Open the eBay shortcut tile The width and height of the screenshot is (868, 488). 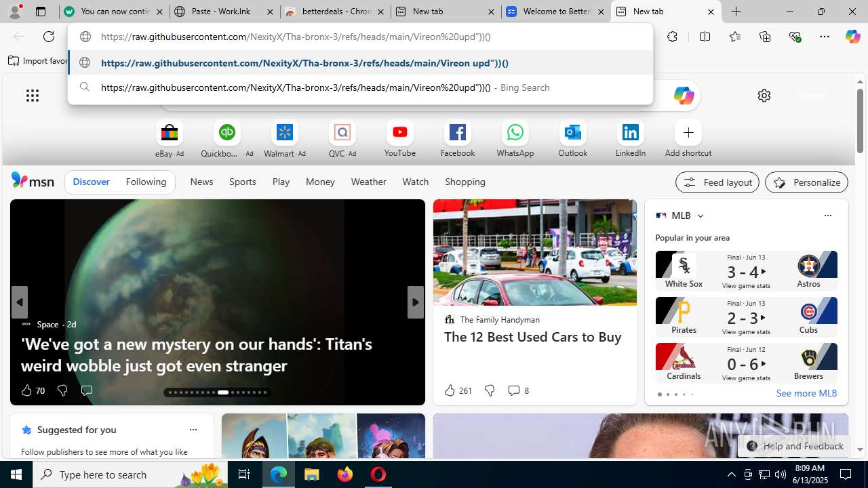[170, 140]
